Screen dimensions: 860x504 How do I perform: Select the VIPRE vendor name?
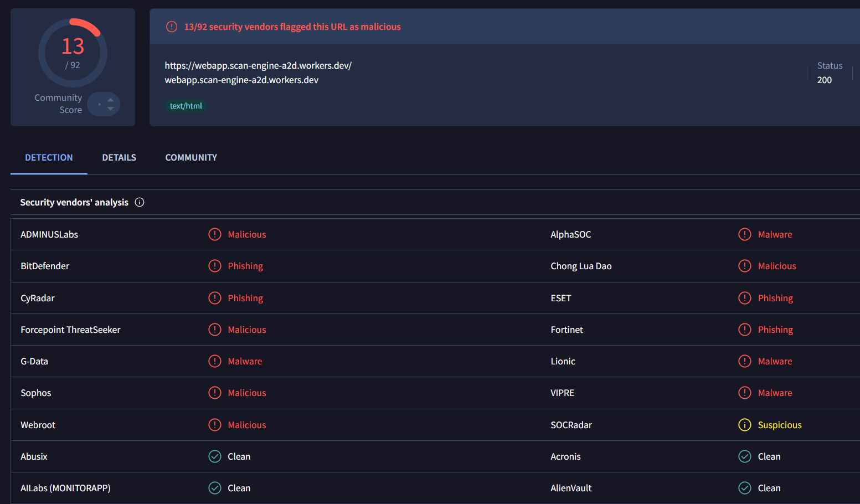562,393
